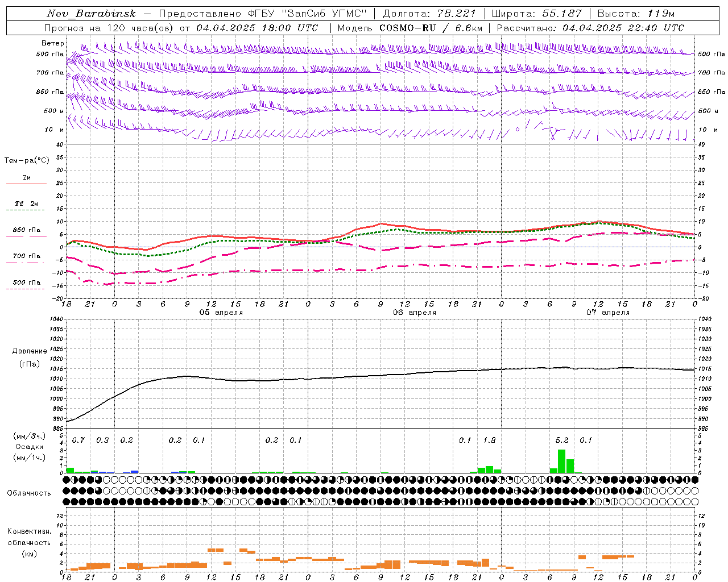
Task: Click the computed time Рассчитано: 04.04.2025 22:40 UTC
Action: coord(590,28)
